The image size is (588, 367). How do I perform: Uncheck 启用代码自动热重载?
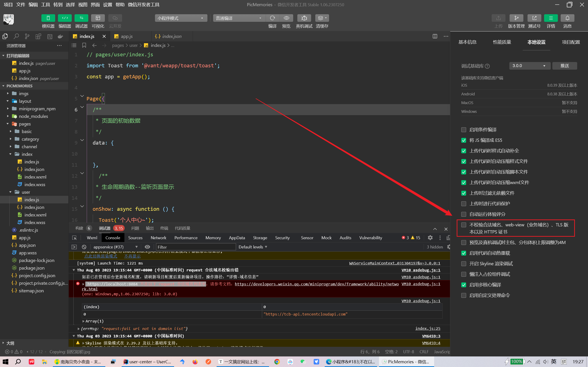[x=464, y=253]
